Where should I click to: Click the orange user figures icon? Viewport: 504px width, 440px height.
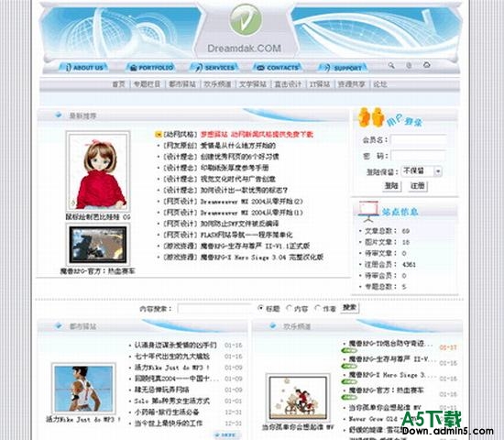pyautogui.click(x=371, y=117)
